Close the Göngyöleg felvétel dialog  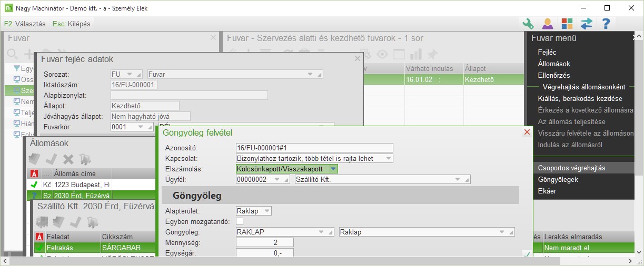[x=527, y=132]
